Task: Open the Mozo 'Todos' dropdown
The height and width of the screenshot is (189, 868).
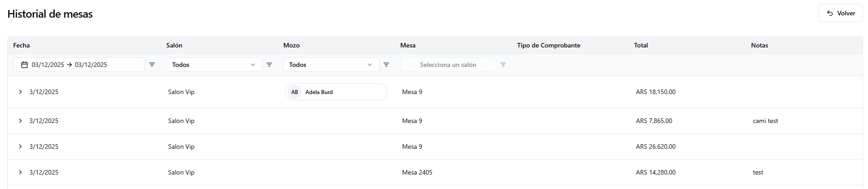Action: pos(331,65)
